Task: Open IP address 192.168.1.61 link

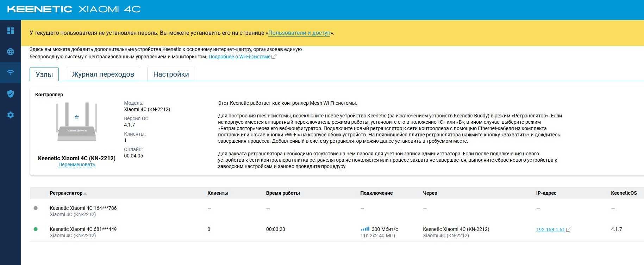Action: pos(550,230)
